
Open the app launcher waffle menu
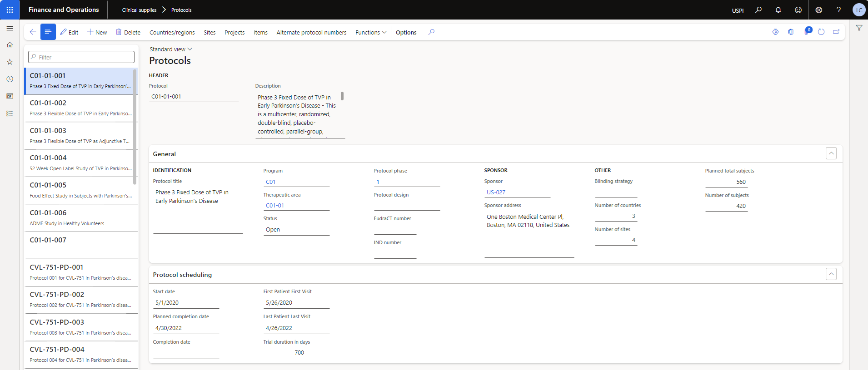click(10, 10)
